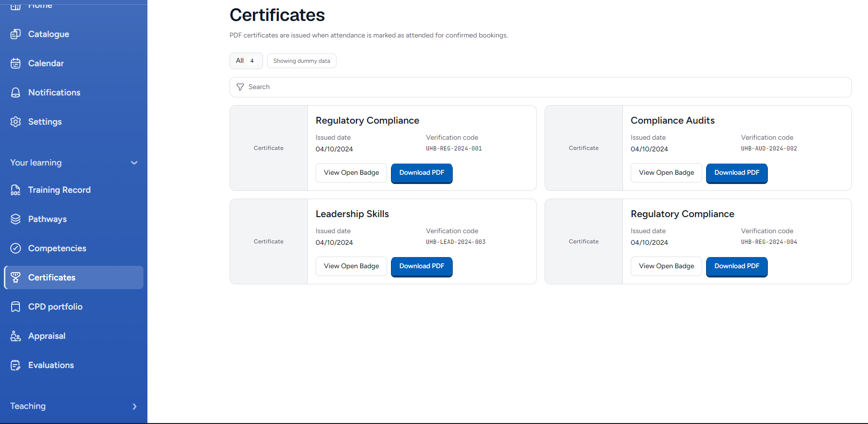
Task: Click the certificate thumbnail for UHB-REG-2024-001
Action: (268, 148)
